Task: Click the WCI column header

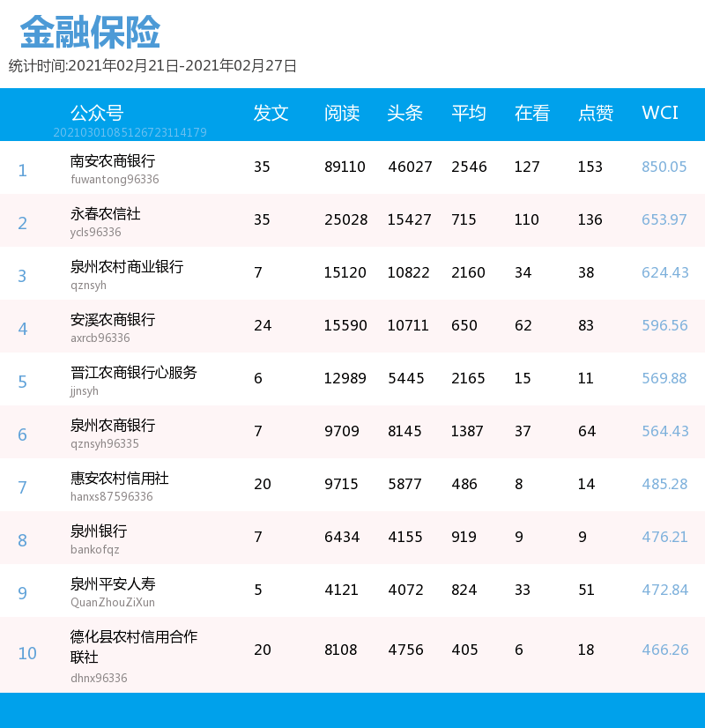Action: pos(661,115)
